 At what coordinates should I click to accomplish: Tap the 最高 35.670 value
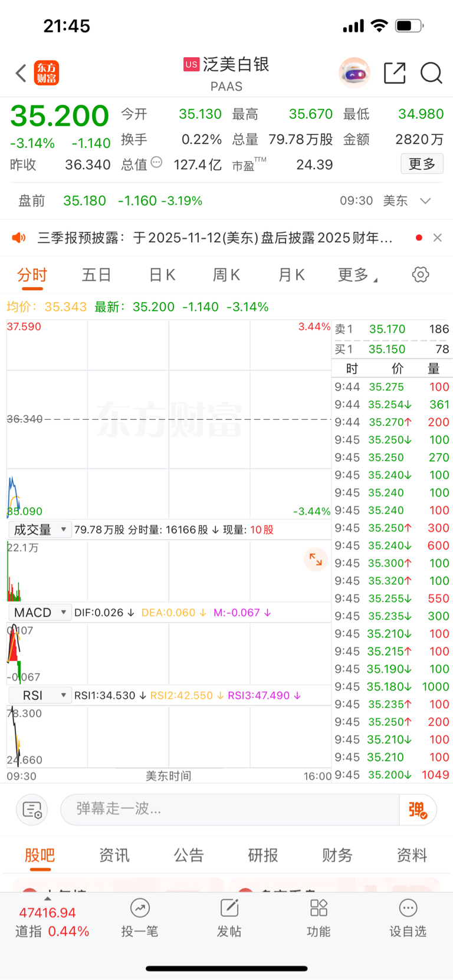[x=311, y=114]
